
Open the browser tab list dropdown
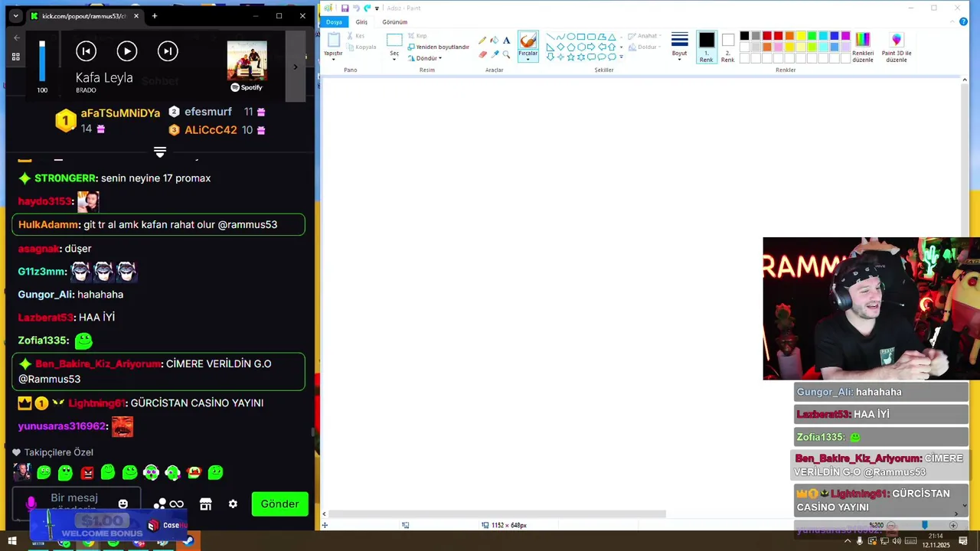15,16
